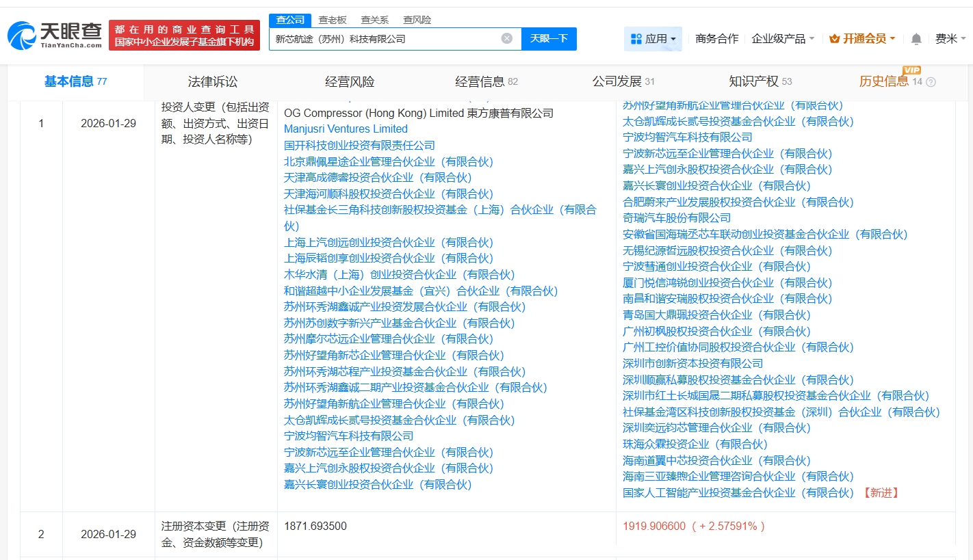Switch to the 查老板 search tab
The image size is (973, 560).
click(x=333, y=20)
